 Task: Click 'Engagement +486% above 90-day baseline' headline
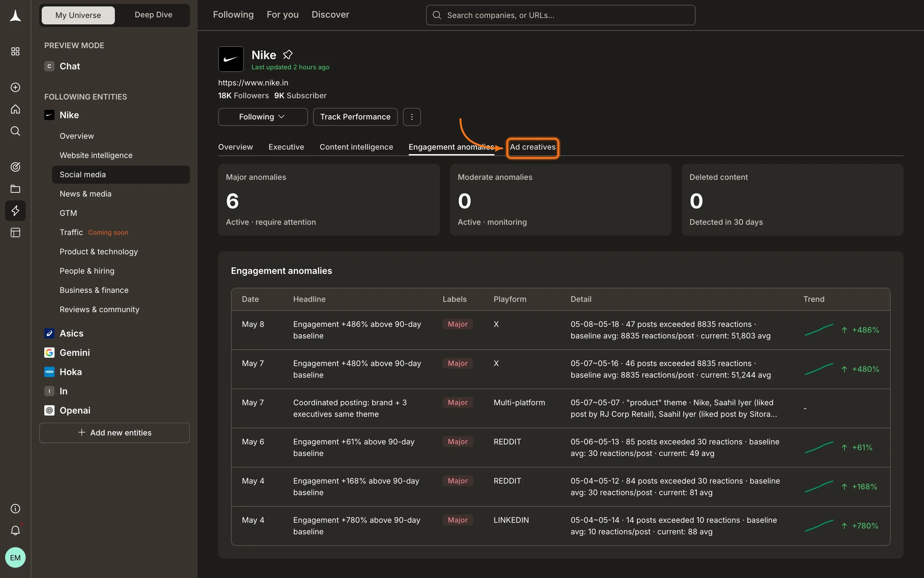(357, 330)
